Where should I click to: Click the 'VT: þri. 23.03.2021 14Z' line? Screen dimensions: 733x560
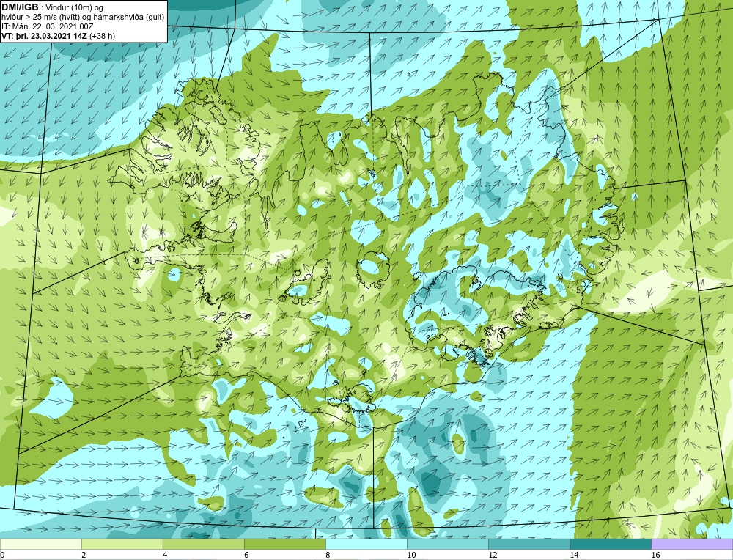coord(45,36)
